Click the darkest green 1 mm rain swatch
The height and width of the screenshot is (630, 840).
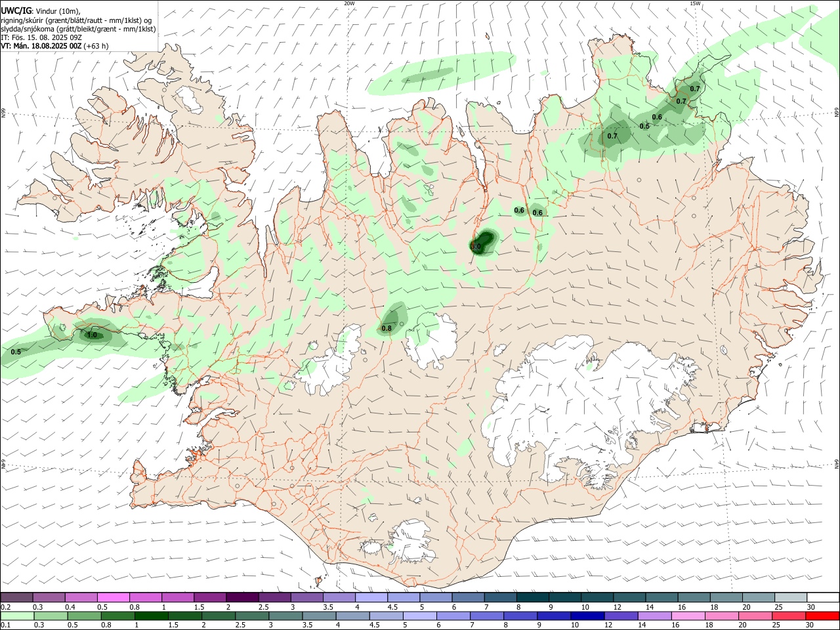tap(151, 616)
